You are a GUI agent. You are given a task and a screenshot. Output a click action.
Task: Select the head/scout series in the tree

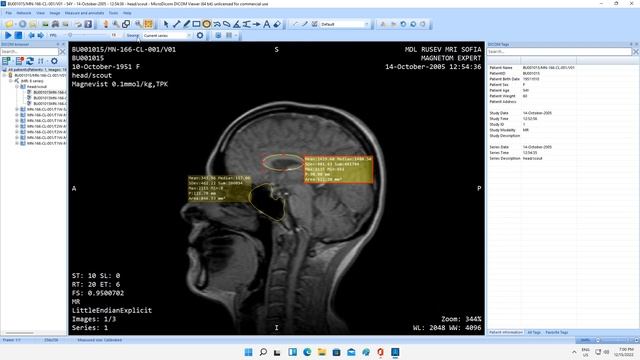36,87
